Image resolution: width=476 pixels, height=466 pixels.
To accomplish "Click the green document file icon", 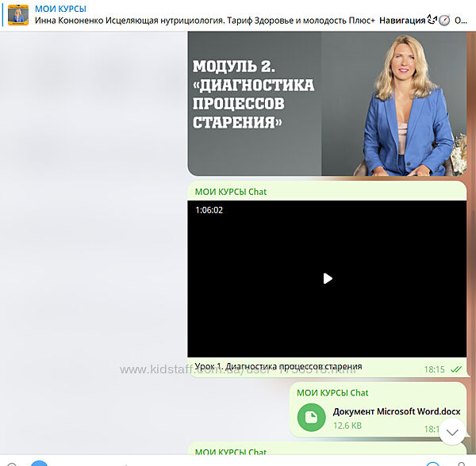I will click(312, 417).
